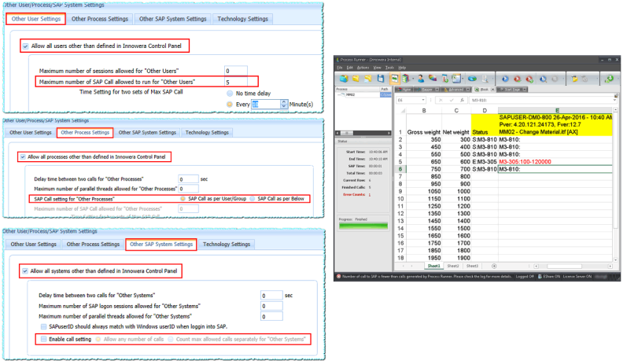Click 'Maximum number of parallel threads for Other Processes' field

coord(188,189)
